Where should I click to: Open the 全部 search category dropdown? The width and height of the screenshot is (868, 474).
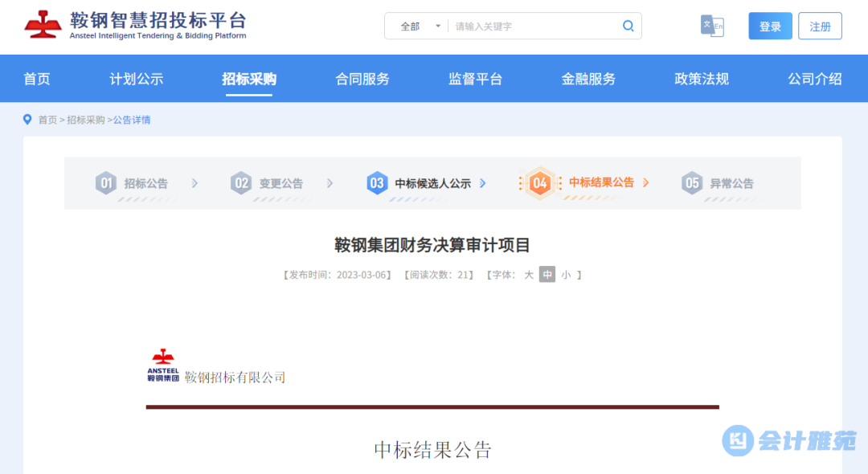(x=420, y=26)
